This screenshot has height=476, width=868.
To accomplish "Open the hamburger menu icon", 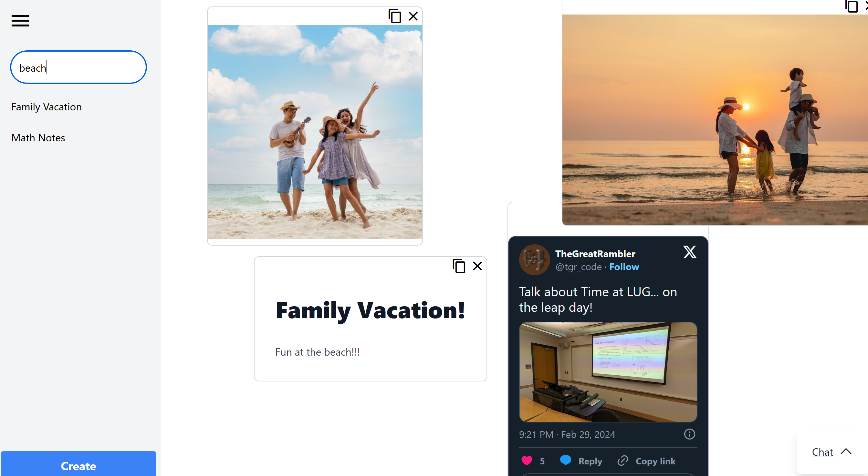I will coord(20,21).
